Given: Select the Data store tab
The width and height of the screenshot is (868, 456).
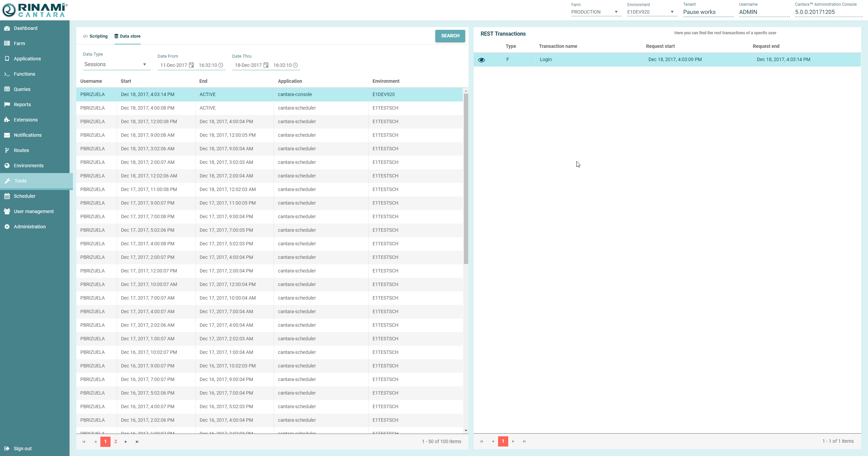Looking at the screenshot, I should pos(127,36).
